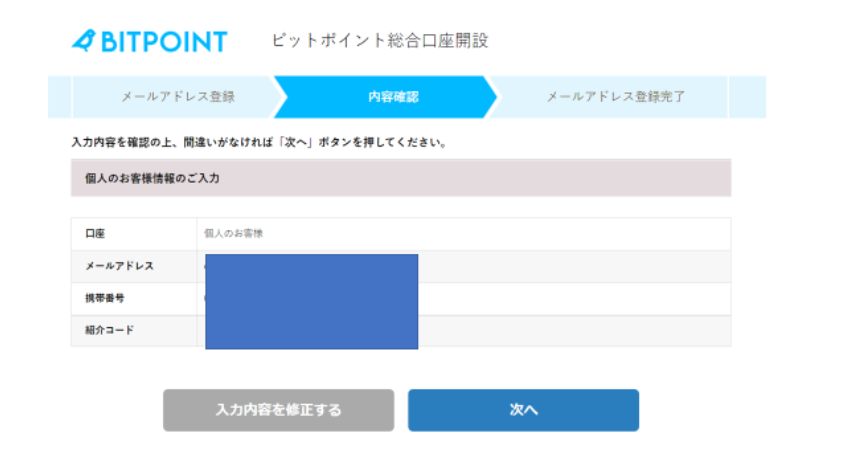The height and width of the screenshot is (468, 853).
Task: Click the 個人のお客様 account value
Action: pos(233,233)
